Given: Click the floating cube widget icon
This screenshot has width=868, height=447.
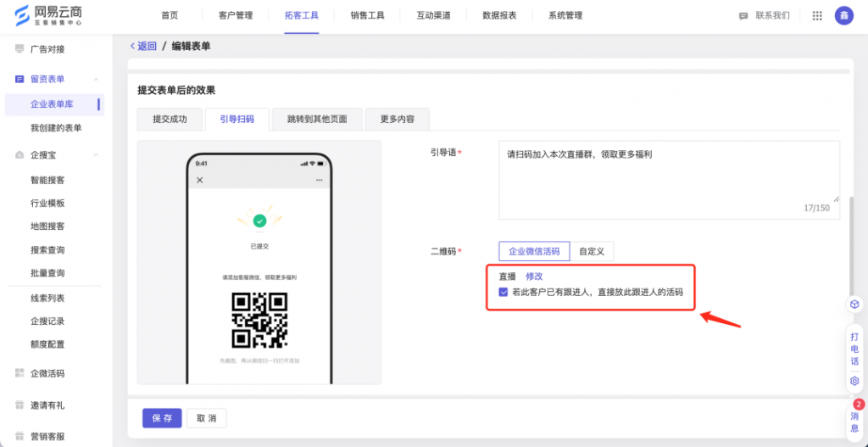Looking at the screenshot, I should tap(854, 305).
